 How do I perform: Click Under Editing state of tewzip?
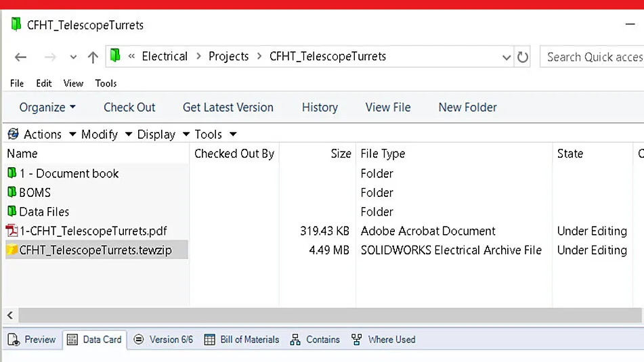point(592,250)
